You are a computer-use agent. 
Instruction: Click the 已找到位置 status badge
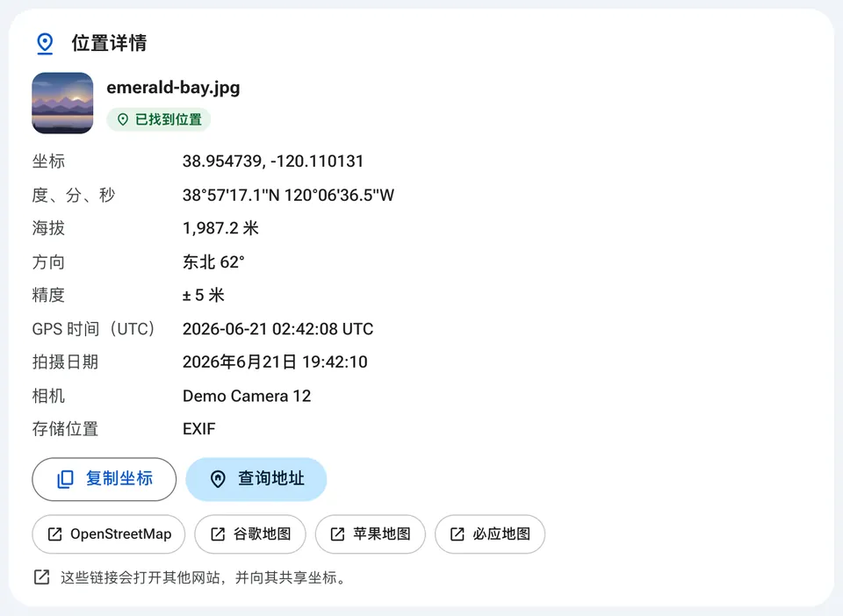coord(159,119)
